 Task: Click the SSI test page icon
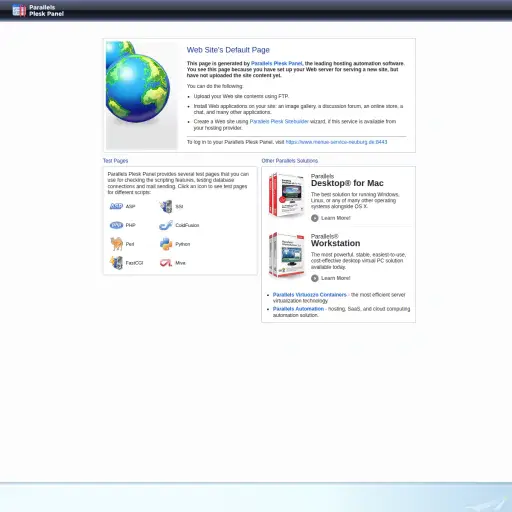point(166,206)
